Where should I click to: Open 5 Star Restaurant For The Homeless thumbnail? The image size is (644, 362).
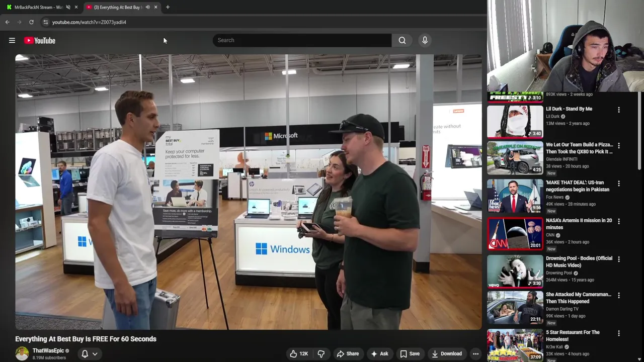515,345
